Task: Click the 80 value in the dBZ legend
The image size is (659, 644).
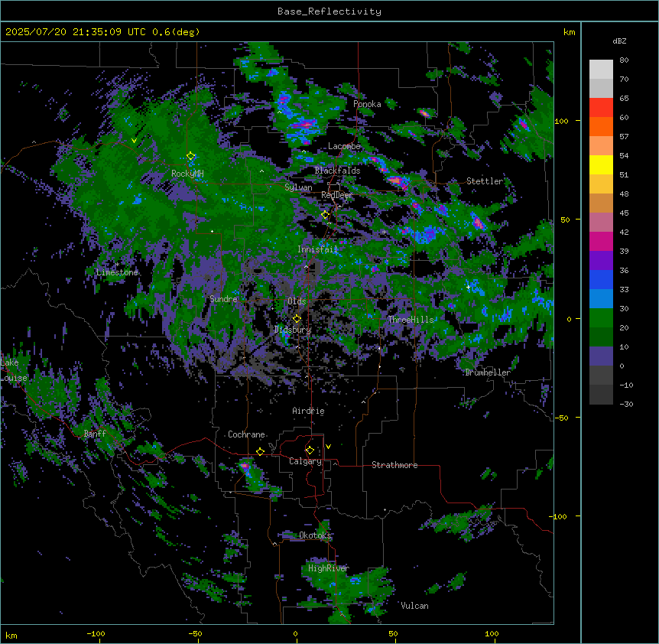Action: pyautogui.click(x=624, y=60)
